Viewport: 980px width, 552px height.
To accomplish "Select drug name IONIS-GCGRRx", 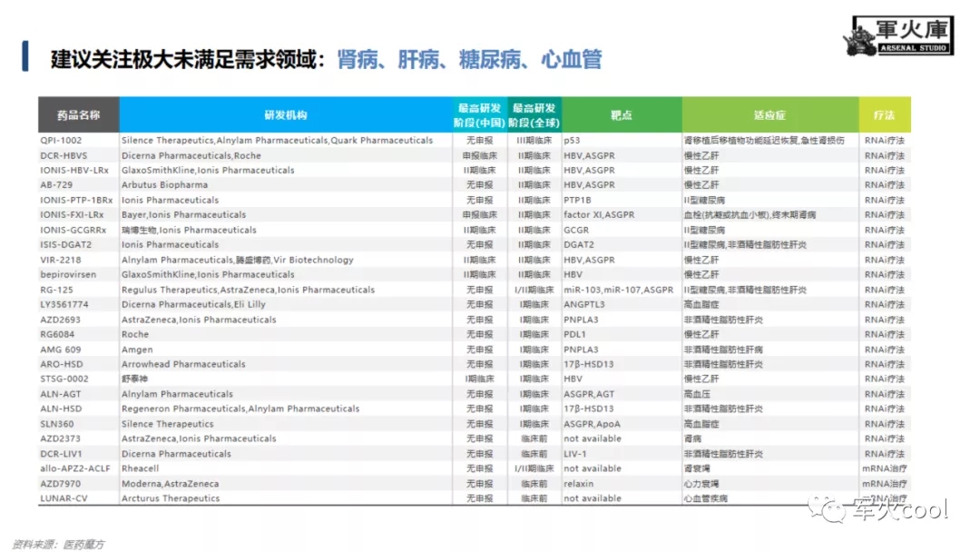I will tap(73, 230).
